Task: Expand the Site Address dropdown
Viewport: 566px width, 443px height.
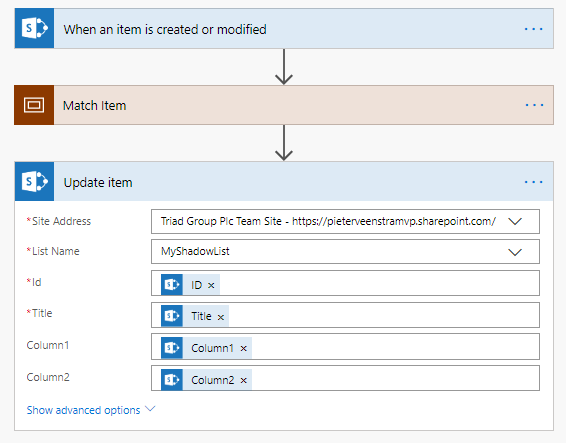Action: [x=515, y=221]
